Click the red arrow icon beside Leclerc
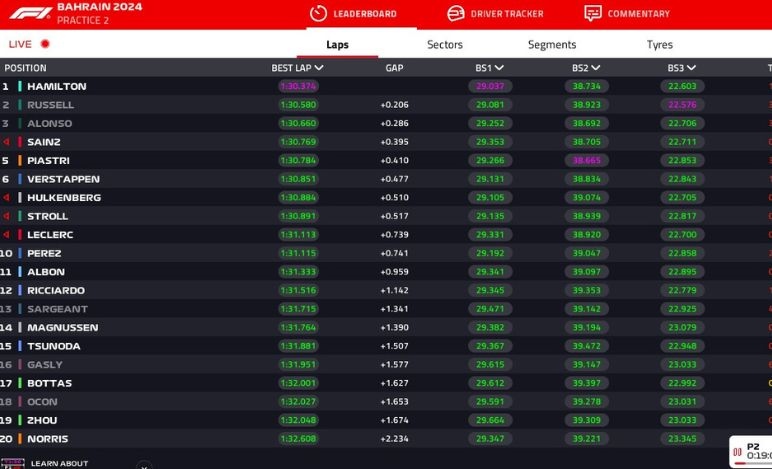The height and width of the screenshot is (469, 772). (7, 235)
